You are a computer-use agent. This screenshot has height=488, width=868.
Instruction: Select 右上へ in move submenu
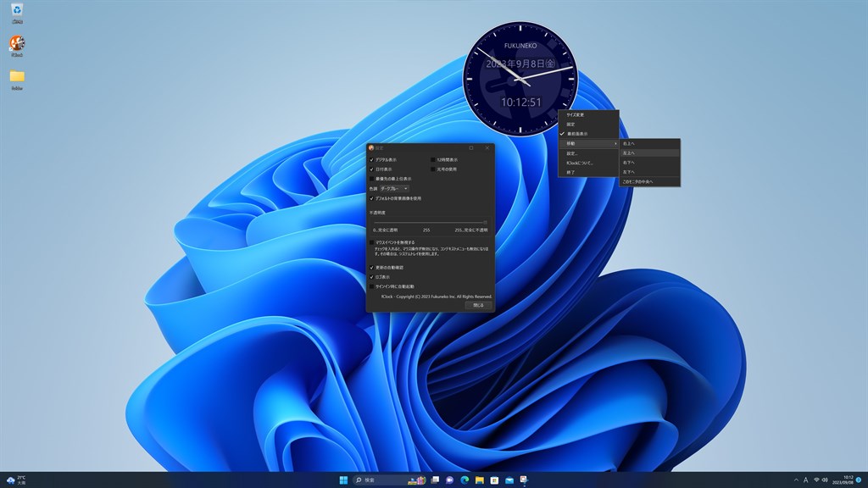[649, 144]
